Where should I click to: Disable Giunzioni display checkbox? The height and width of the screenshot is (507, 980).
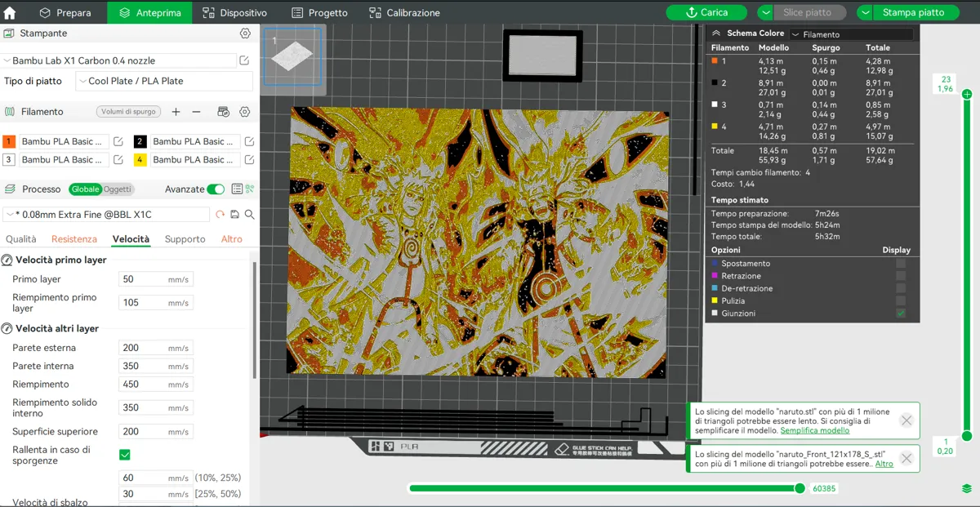click(x=901, y=314)
